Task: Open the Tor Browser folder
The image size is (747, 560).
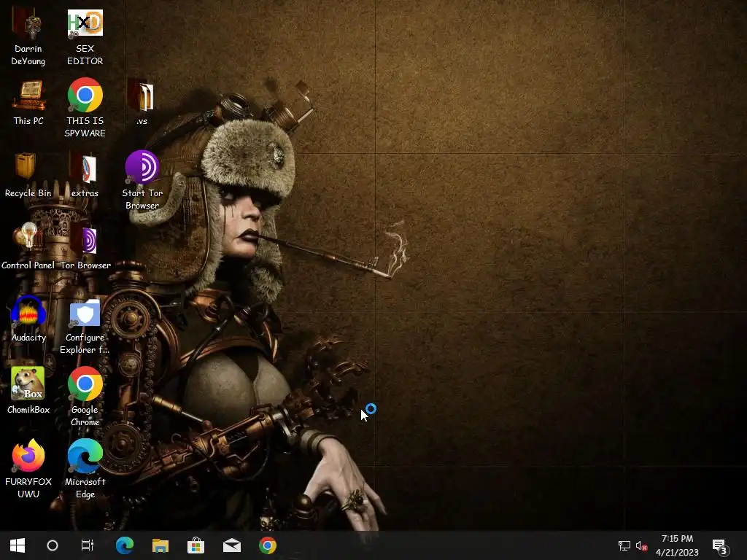Action: click(85, 246)
